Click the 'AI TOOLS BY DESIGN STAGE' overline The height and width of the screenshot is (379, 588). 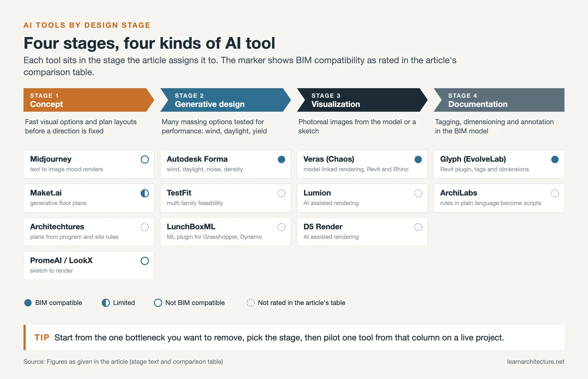pyautogui.click(x=87, y=25)
